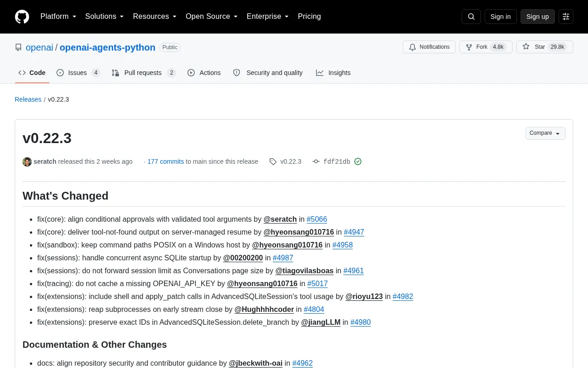The image size is (588, 368).
Task: Expand the Platform menu
Action: pos(58,17)
